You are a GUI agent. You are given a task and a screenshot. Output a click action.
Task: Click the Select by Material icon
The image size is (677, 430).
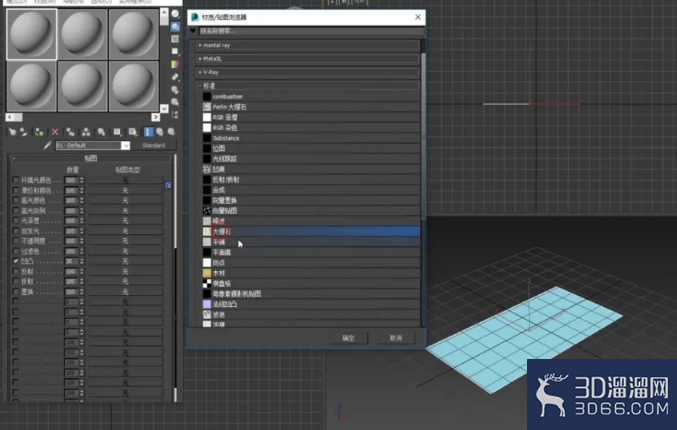[x=175, y=102]
